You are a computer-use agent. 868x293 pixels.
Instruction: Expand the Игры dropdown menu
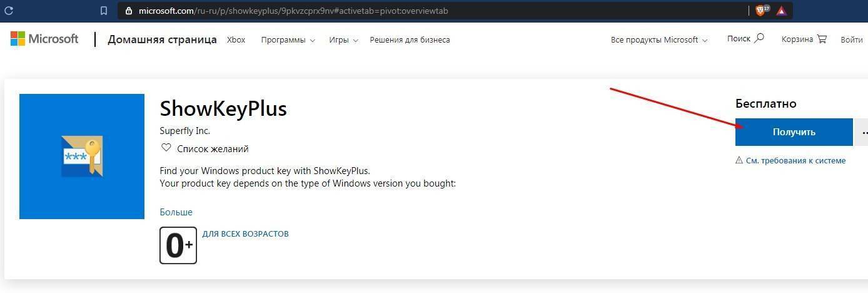(x=343, y=40)
